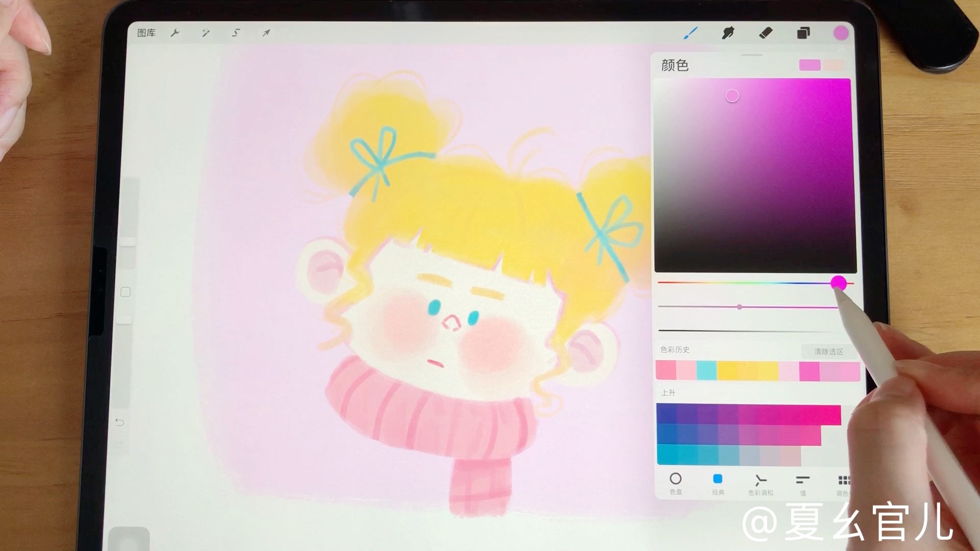
Task: Activate the Selection tool
Action: pos(235,33)
